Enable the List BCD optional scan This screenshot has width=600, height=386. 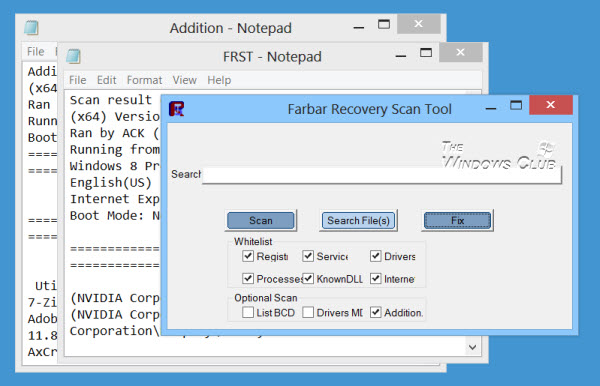(248, 313)
